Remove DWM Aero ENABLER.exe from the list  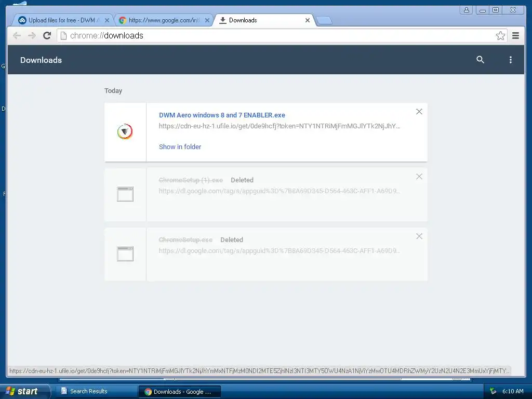click(419, 112)
